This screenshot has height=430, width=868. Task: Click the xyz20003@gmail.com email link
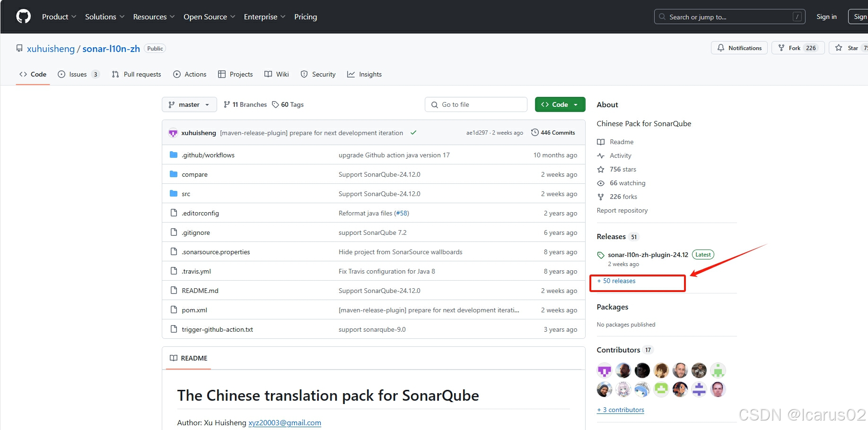tap(285, 422)
